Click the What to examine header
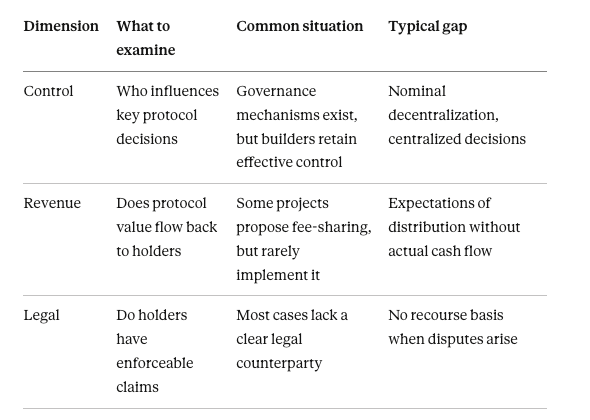 [x=146, y=38]
